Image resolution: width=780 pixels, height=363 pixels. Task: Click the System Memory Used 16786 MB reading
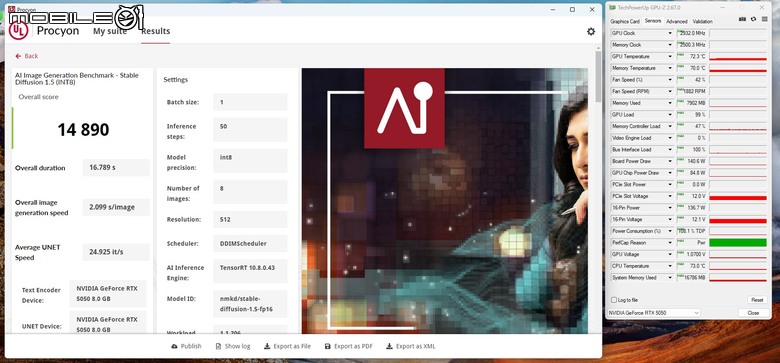point(692,277)
